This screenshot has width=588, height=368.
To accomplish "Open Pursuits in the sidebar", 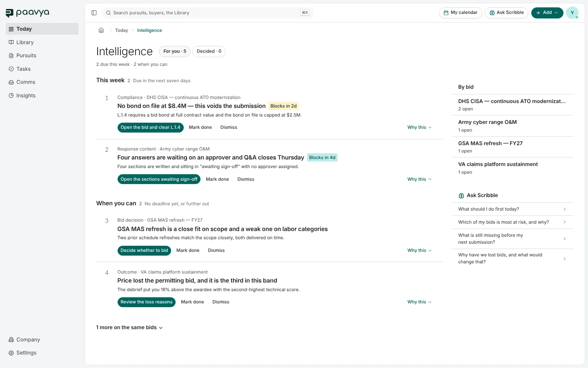I will click(42, 56).
